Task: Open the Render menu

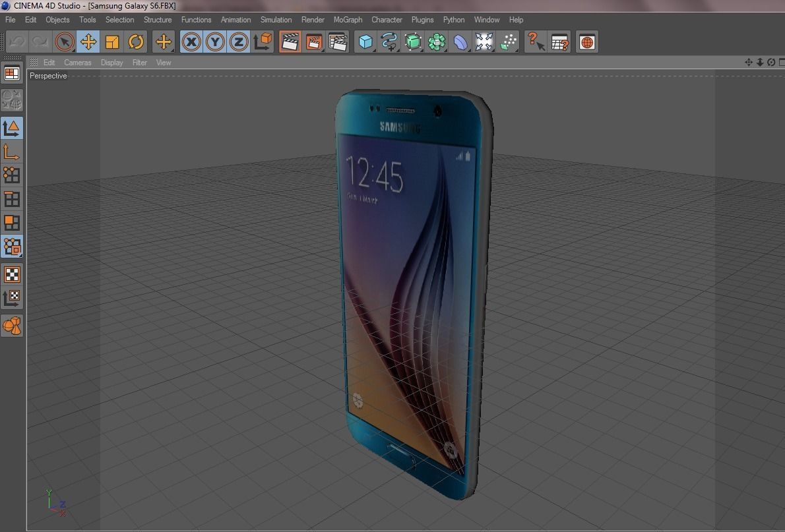Action: click(313, 20)
